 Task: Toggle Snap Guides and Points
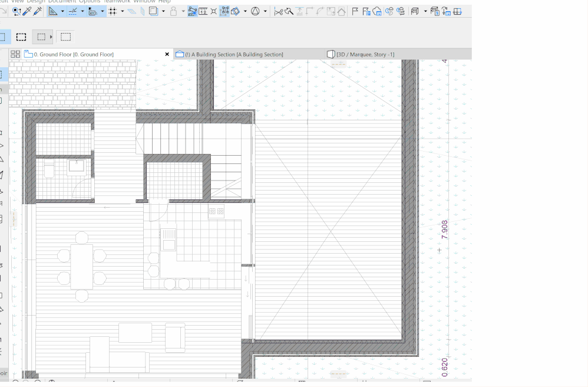[73, 12]
